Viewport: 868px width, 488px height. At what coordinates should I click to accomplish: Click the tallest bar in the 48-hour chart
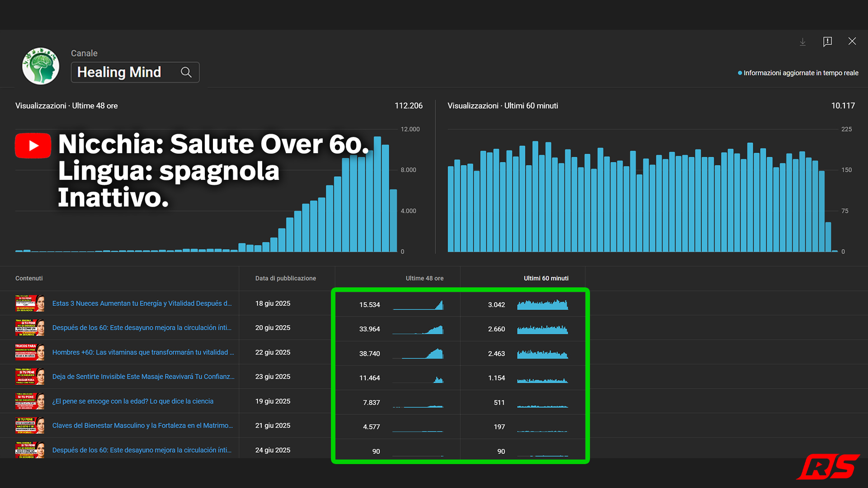point(377,194)
